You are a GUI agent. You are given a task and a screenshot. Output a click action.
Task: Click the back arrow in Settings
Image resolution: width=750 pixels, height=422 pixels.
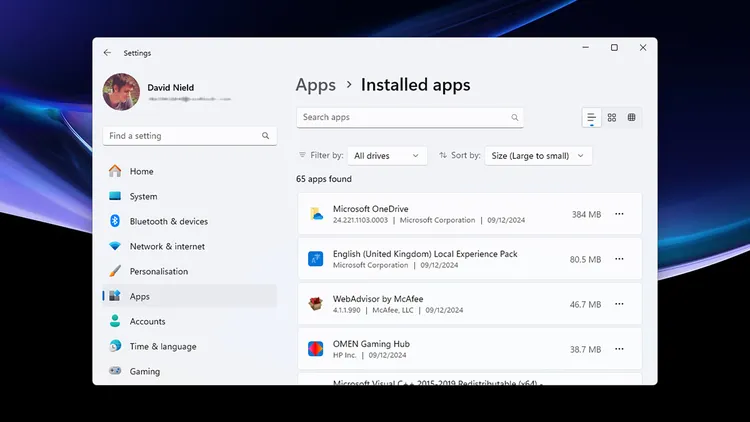(x=108, y=53)
